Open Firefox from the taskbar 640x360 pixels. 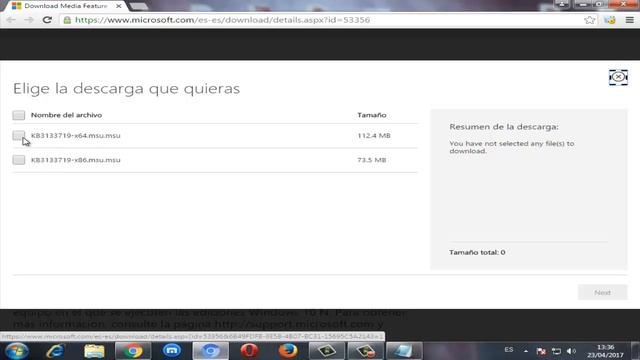click(x=288, y=351)
